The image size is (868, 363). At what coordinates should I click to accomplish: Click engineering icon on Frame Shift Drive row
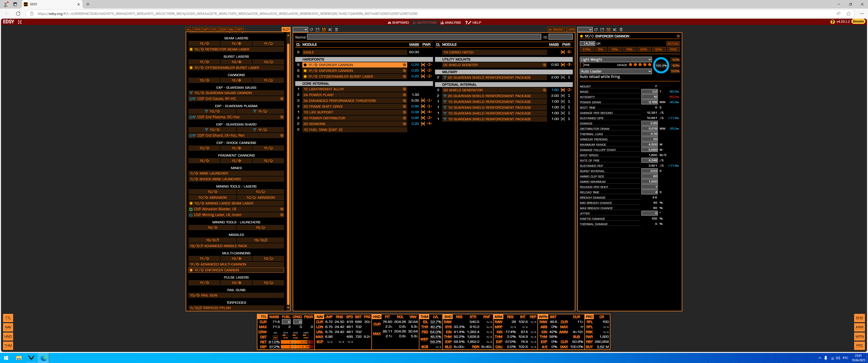click(404, 106)
